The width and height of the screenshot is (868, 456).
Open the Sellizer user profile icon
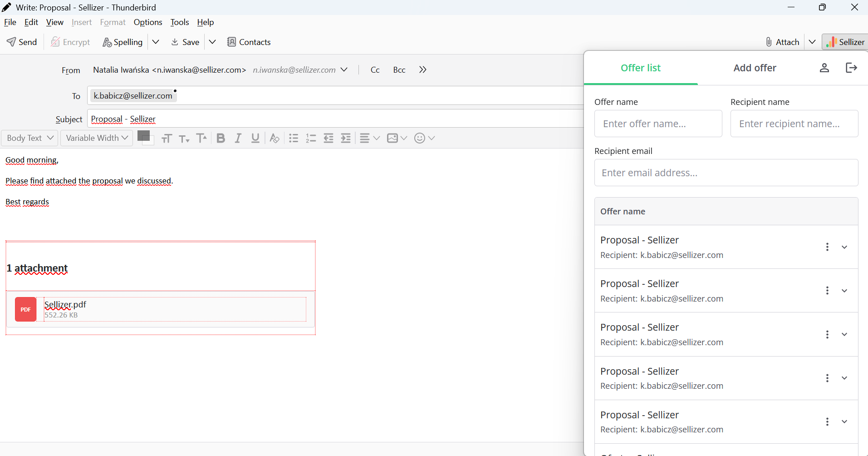coord(824,68)
